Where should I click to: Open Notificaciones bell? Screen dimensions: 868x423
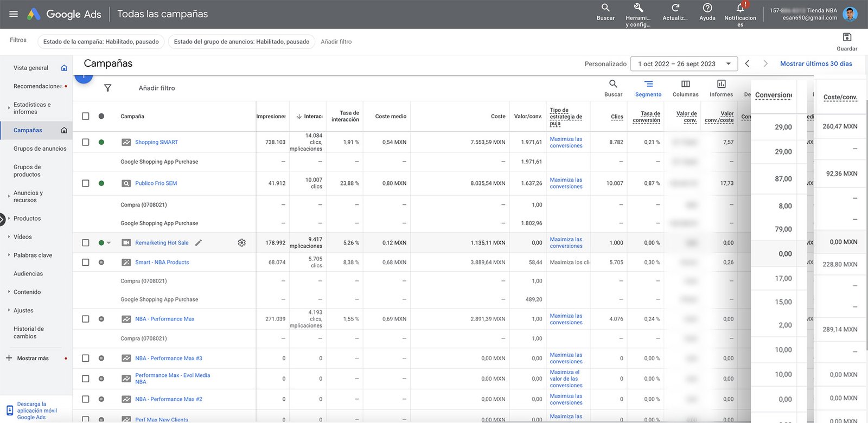coord(740,14)
